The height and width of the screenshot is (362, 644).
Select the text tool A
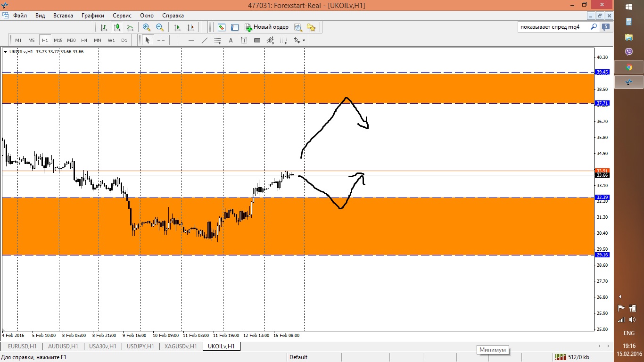point(231,41)
